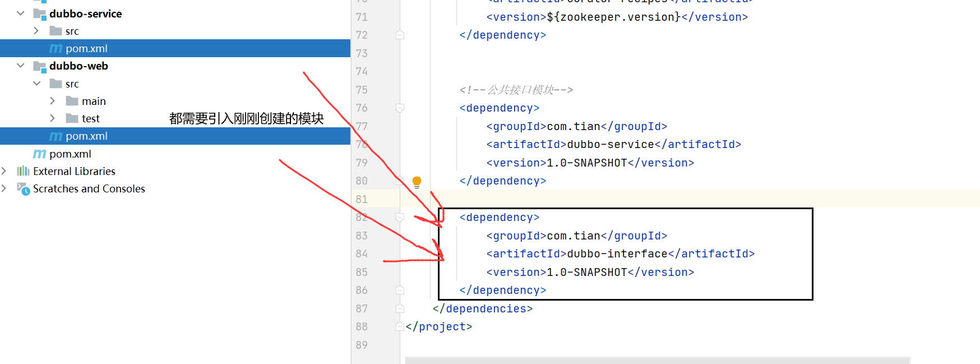Select External Libraries in project tree
Screen dimensions: 980x364
pos(74,171)
